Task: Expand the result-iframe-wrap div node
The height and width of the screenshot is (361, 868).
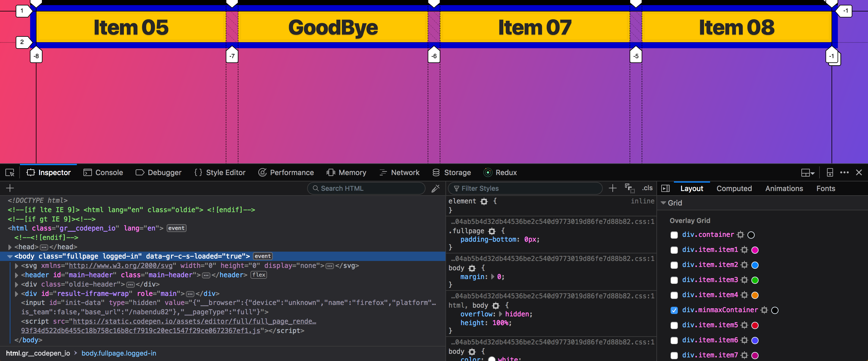Action: click(x=17, y=294)
